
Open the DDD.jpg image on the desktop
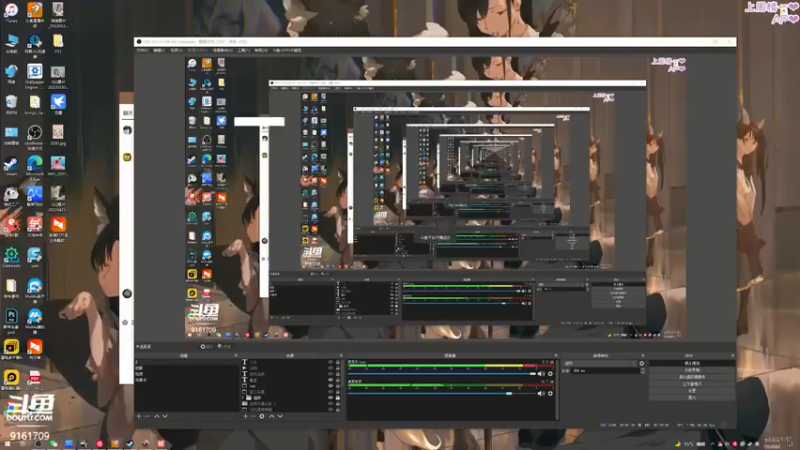[58, 135]
